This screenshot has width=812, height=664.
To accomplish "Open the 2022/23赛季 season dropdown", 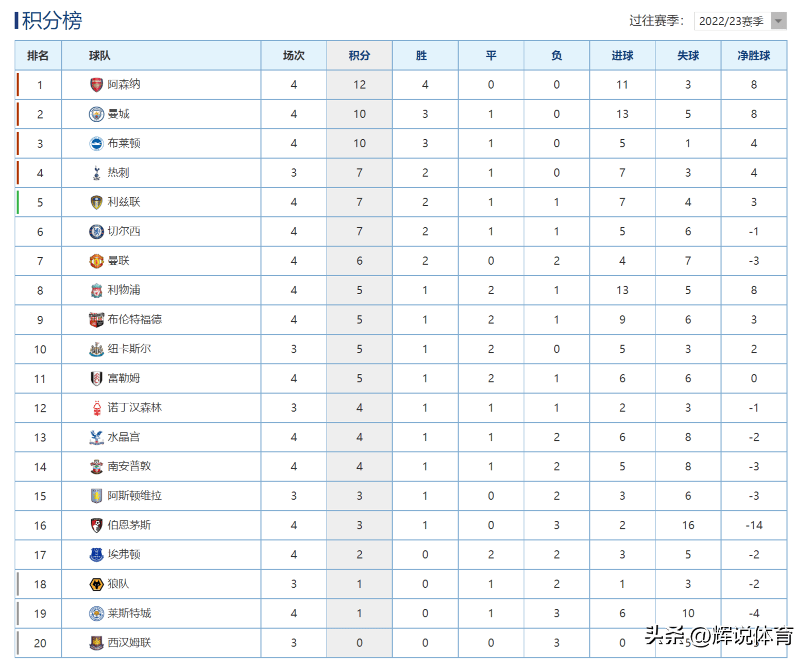I will [740, 21].
